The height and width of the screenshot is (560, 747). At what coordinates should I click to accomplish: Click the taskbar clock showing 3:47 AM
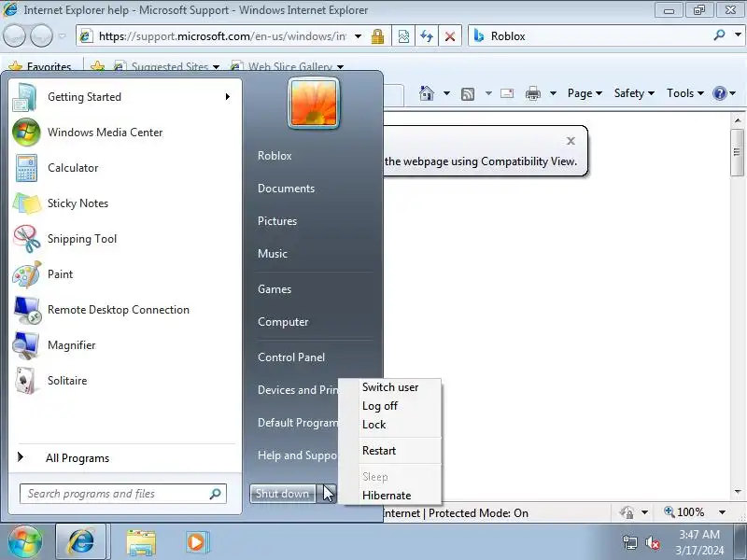[x=698, y=542]
